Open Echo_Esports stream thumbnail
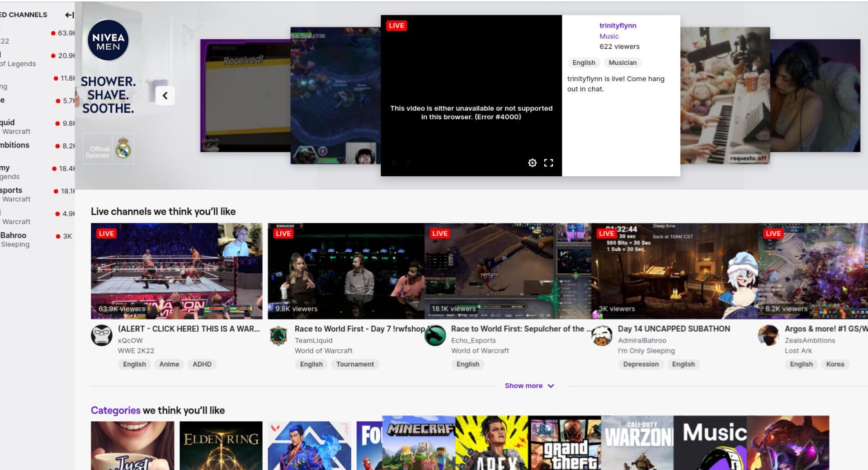 508,271
